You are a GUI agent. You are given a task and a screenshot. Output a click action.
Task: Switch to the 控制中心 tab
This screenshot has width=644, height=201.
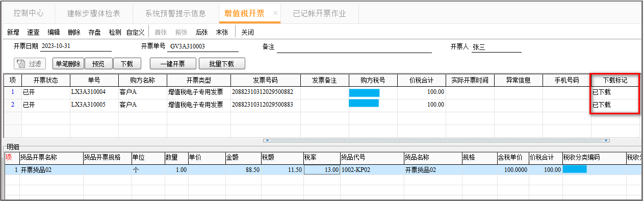[x=29, y=14]
